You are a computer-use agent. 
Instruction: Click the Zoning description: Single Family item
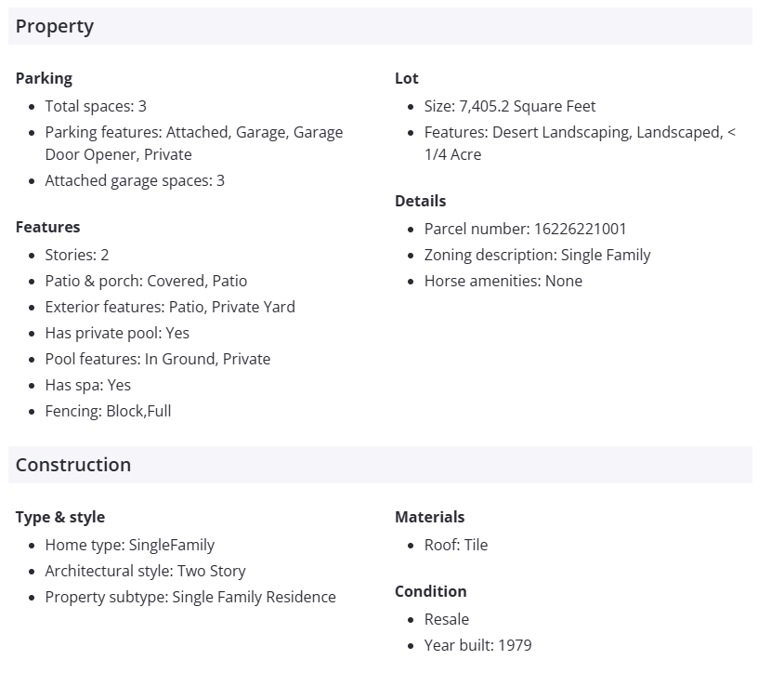[537, 255]
